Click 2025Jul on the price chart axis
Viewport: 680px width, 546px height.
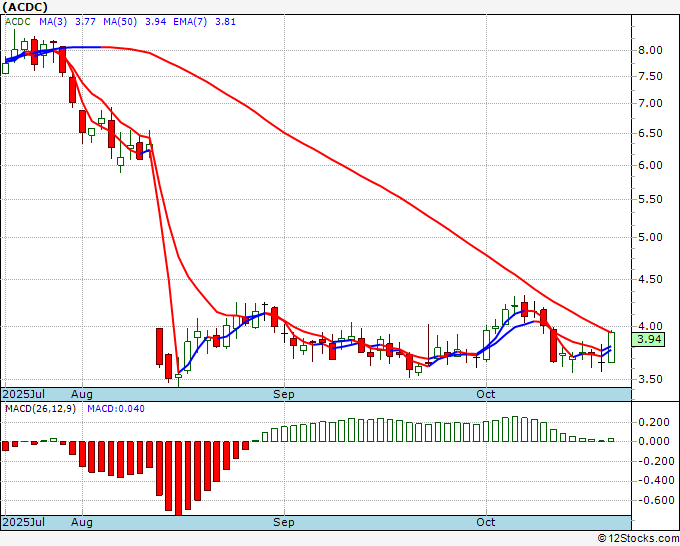pos(24,394)
